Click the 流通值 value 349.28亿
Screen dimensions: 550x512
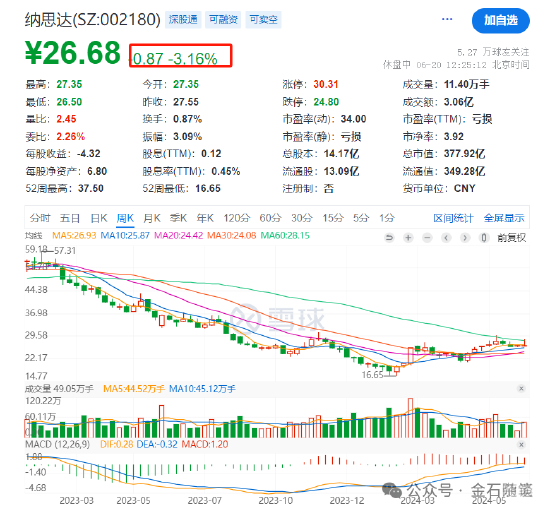464,171
